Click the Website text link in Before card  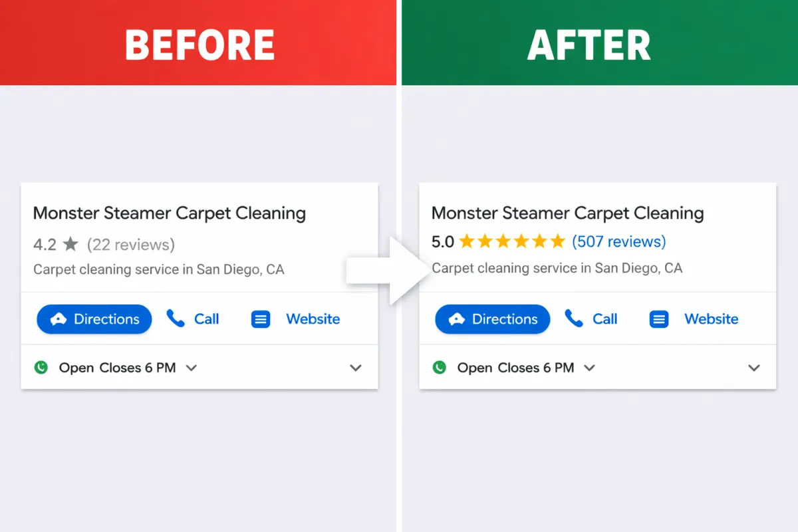point(313,319)
